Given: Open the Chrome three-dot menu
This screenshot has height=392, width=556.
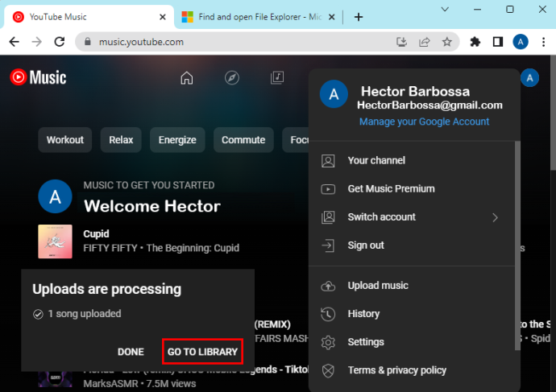Looking at the screenshot, I should (x=543, y=42).
